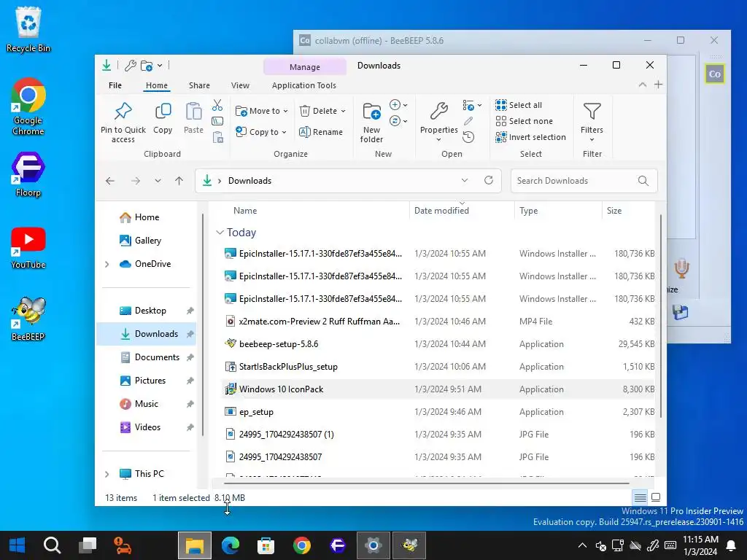Unpin Desktop from Quick access
The height and width of the screenshot is (560, 747).
click(190, 311)
